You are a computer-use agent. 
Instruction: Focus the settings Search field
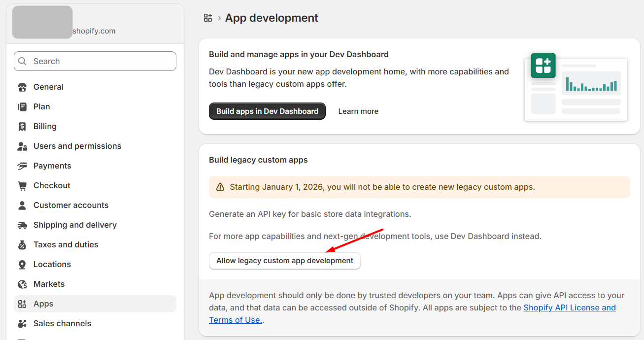(95, 61)
